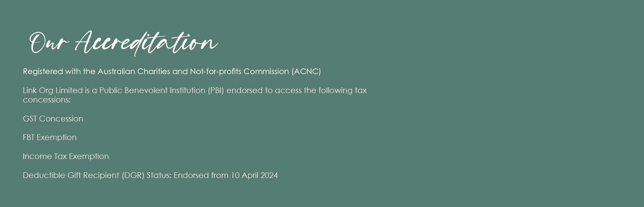Screen dimensions: 644x207
Task: Click the word "Our" in the heading
Action: point(49,43)
